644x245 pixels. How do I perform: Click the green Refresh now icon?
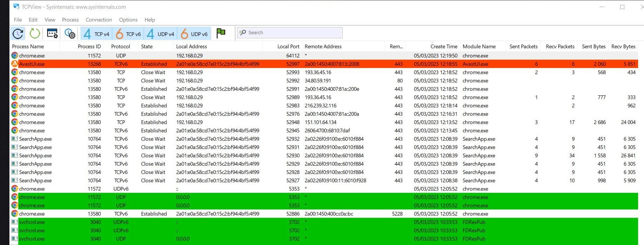tap(35, 34)
